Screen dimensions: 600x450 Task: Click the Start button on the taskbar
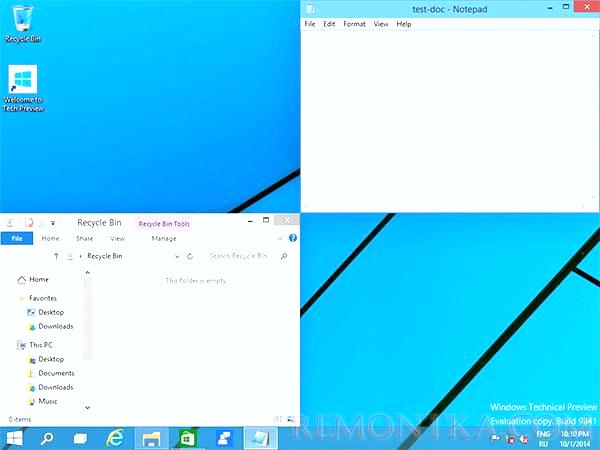click(15, 439)
